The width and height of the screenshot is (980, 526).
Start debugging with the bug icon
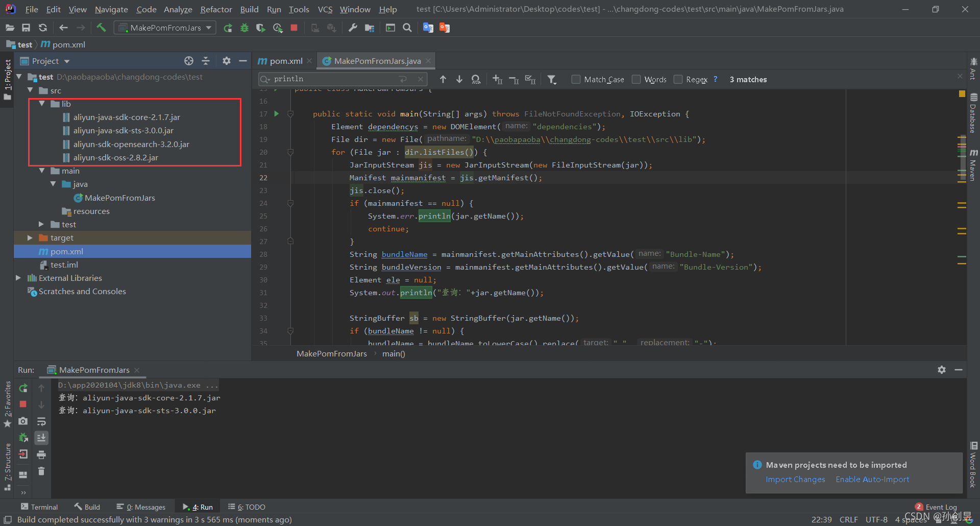point(244,28)
